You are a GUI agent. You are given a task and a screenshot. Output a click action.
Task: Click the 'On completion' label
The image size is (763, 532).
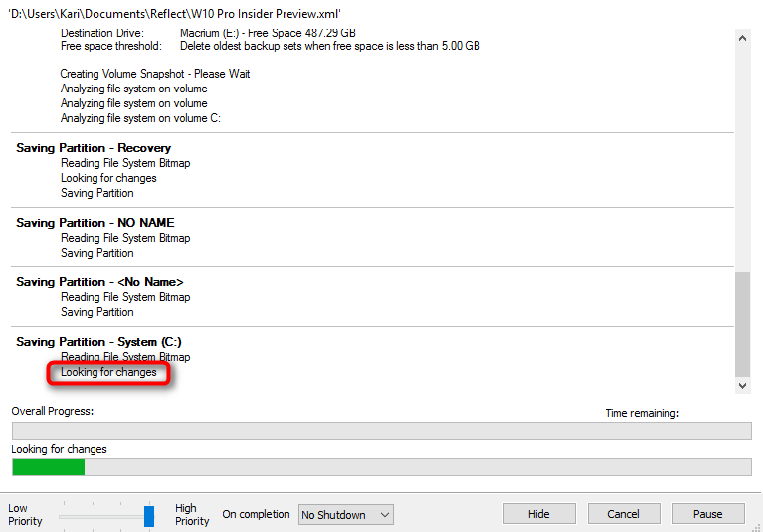coord(256,514)
